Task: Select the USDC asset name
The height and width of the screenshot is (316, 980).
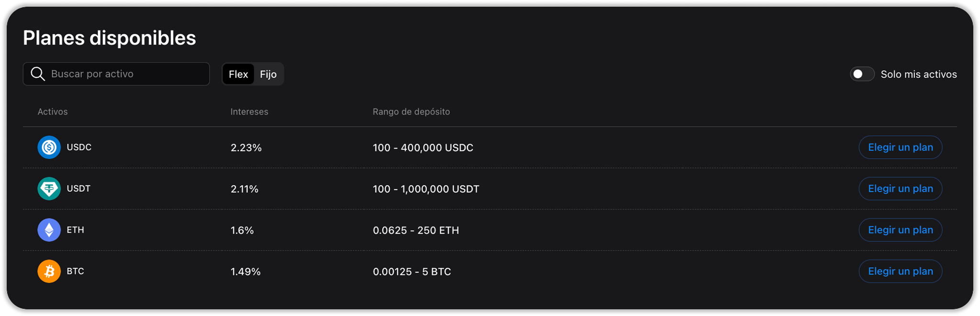Action: click(x=79, y=147)
